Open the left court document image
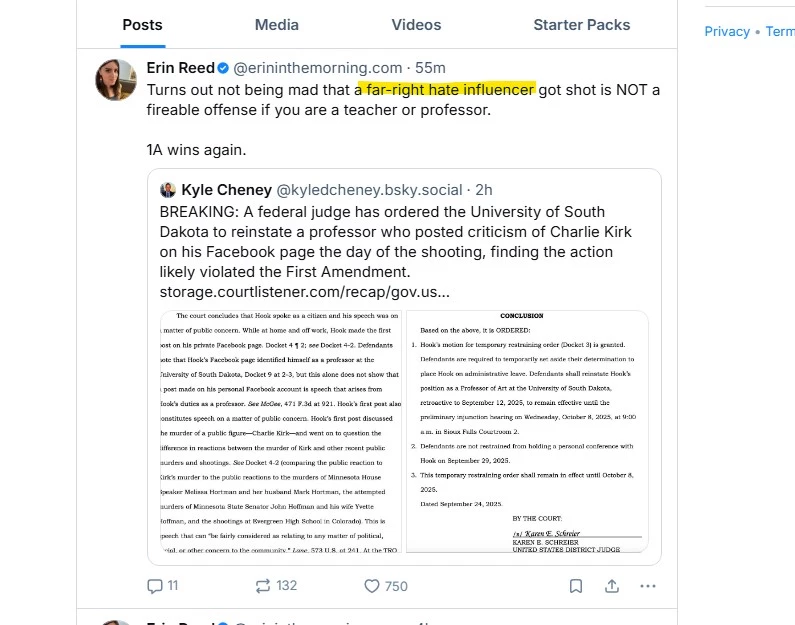 click(x=279, y=431)
